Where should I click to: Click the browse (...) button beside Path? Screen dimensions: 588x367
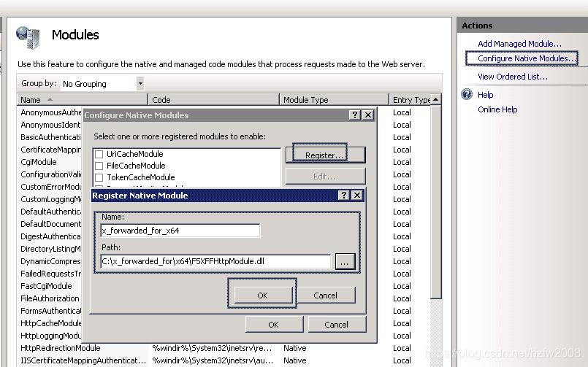tap(345, 261)
